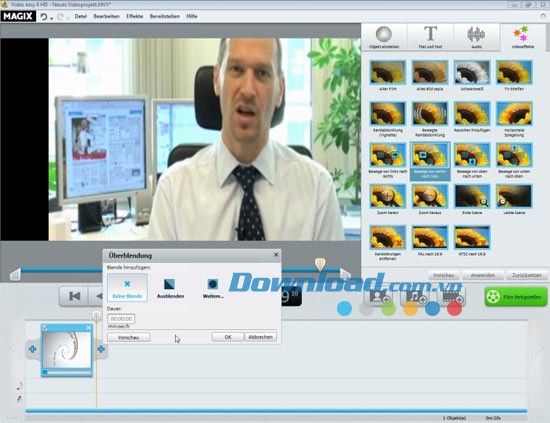
Task: Choose Keine Blende transition option
Action: (x=127, y=287)
